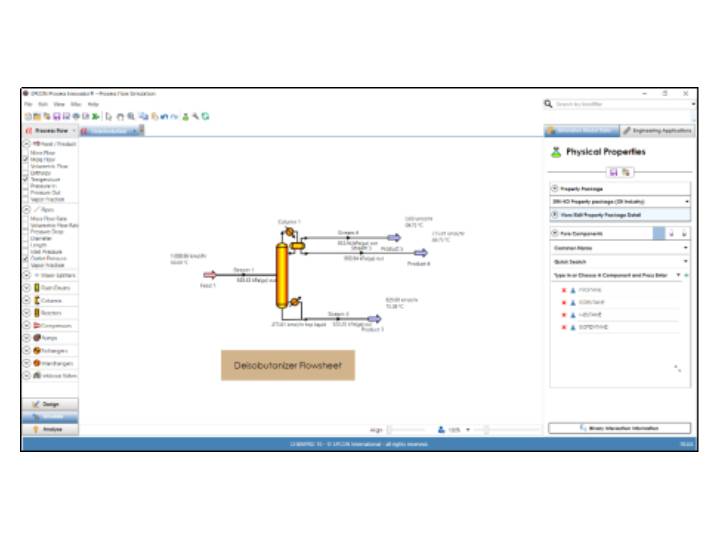This screenshot has height=540, width=720.
Task: Remove N-BUTANE with its red X icon
Action: [564, 315]
